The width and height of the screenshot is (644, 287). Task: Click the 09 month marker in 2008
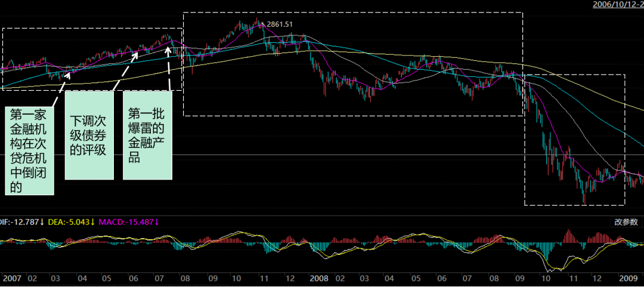522,279
